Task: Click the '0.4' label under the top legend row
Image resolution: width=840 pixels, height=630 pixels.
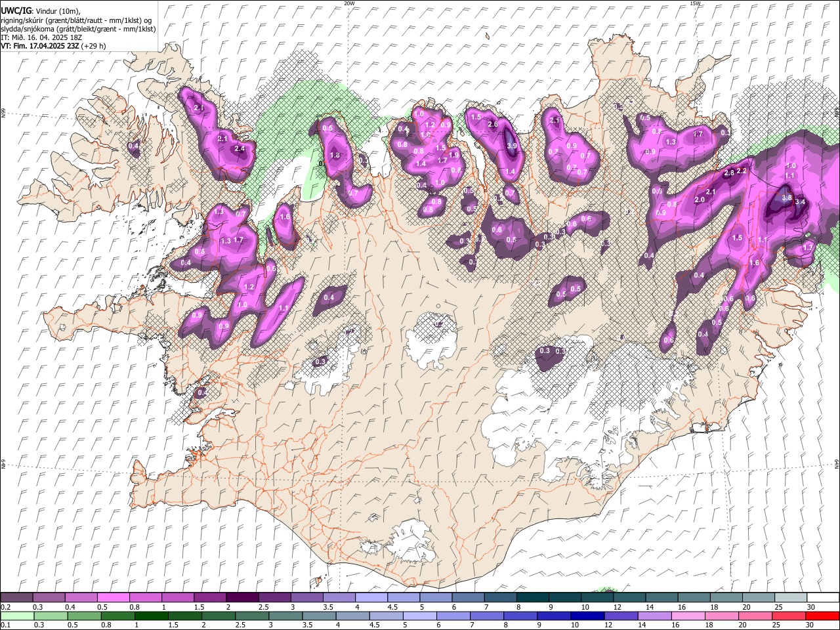Action: (70, 607)
